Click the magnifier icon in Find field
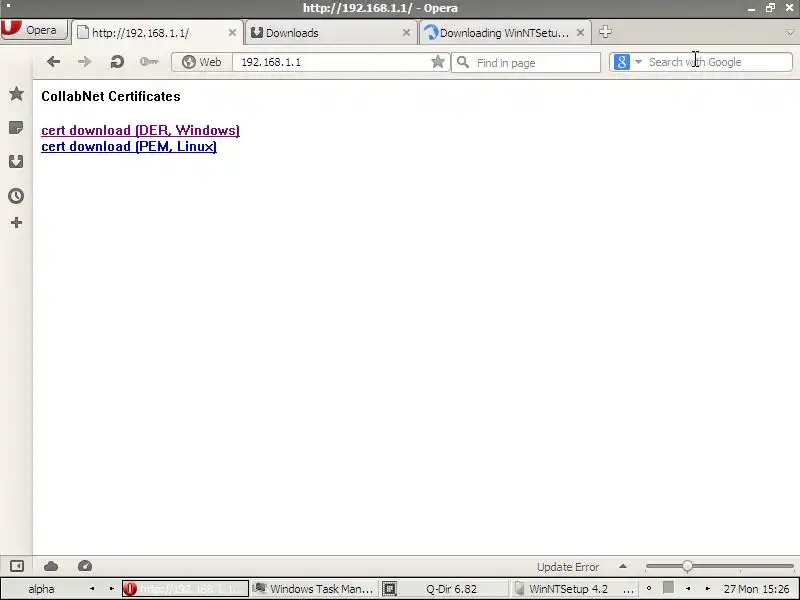 [463, 62]
